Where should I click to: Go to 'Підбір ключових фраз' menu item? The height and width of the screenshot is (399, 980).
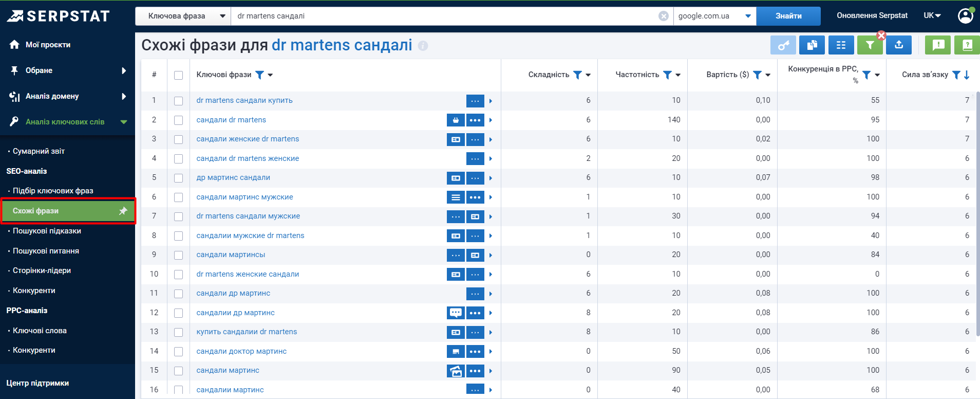click(x=53, y=191)
